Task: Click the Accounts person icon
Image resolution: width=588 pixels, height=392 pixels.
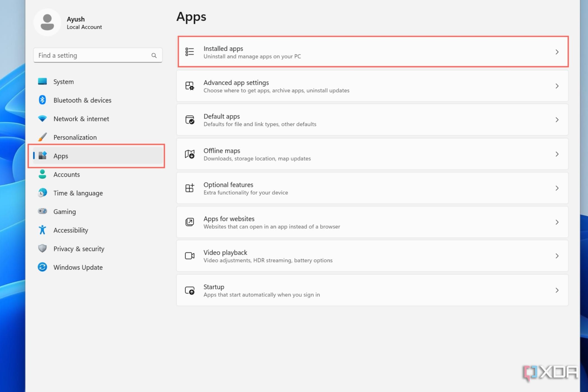Action: 42,174
